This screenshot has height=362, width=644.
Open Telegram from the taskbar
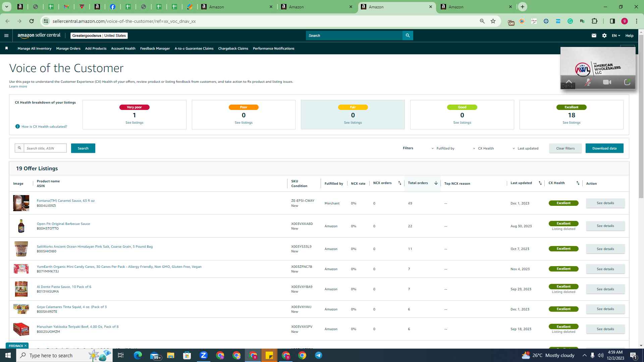(x=319, y=355)
